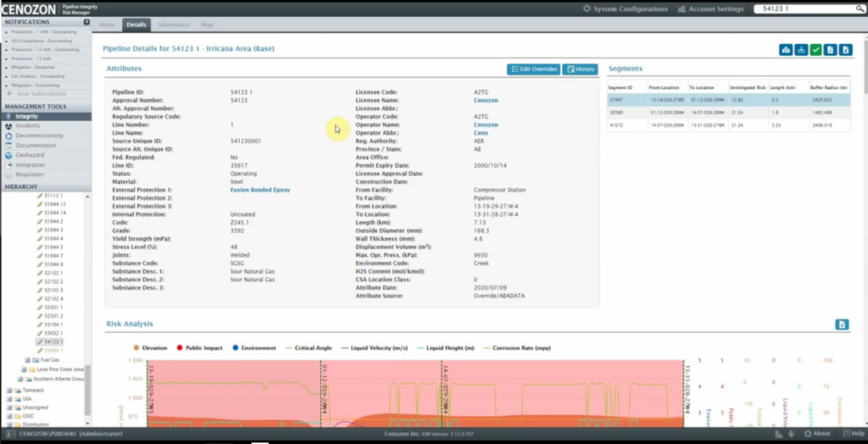This screenshot has width=868, height=444.
Task: Select segment row 27497
Action: click(728, 100)
